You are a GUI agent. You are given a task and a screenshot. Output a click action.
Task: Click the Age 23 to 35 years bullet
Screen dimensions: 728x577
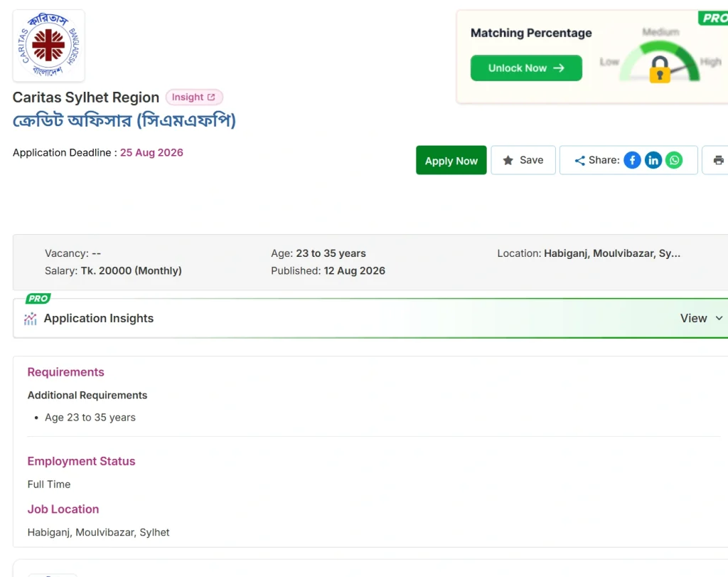coord(90,418)
